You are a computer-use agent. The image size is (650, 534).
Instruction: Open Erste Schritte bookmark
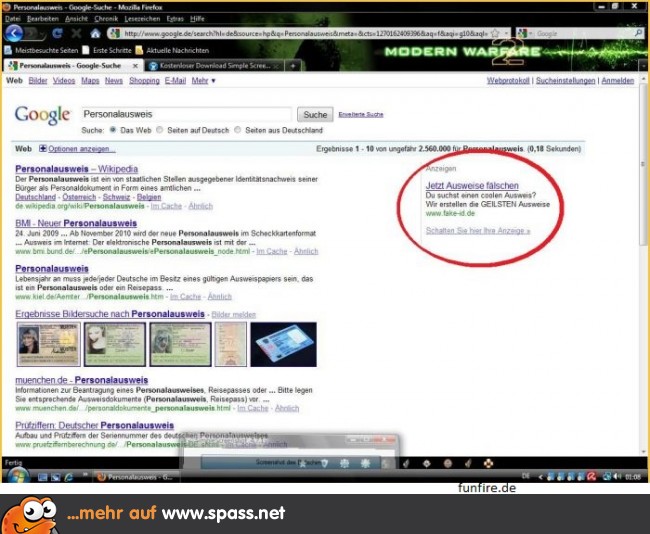tap(107, 51)
